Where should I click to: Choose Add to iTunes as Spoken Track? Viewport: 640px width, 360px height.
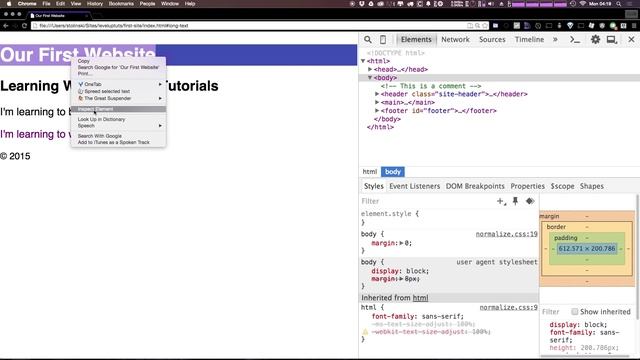point(118,142)
